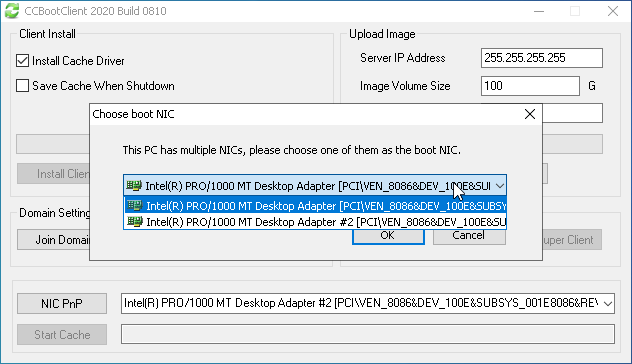Click Cancel in the boot NIC dialog
632x364 pixels.
point(469,237)
